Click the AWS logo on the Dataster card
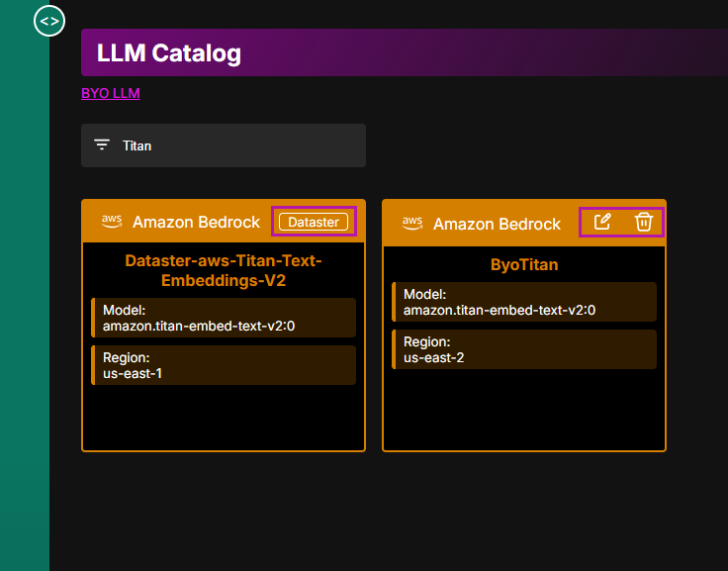Screen dimensions: 728x571 [112, 222]
